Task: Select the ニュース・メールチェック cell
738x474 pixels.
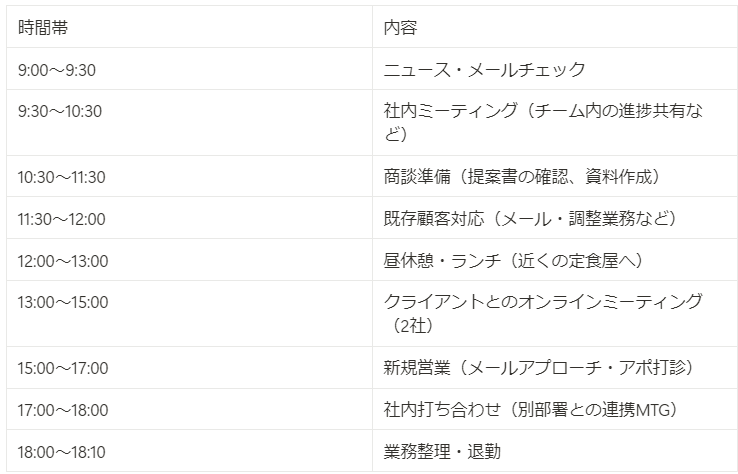Action: point(555,69)
